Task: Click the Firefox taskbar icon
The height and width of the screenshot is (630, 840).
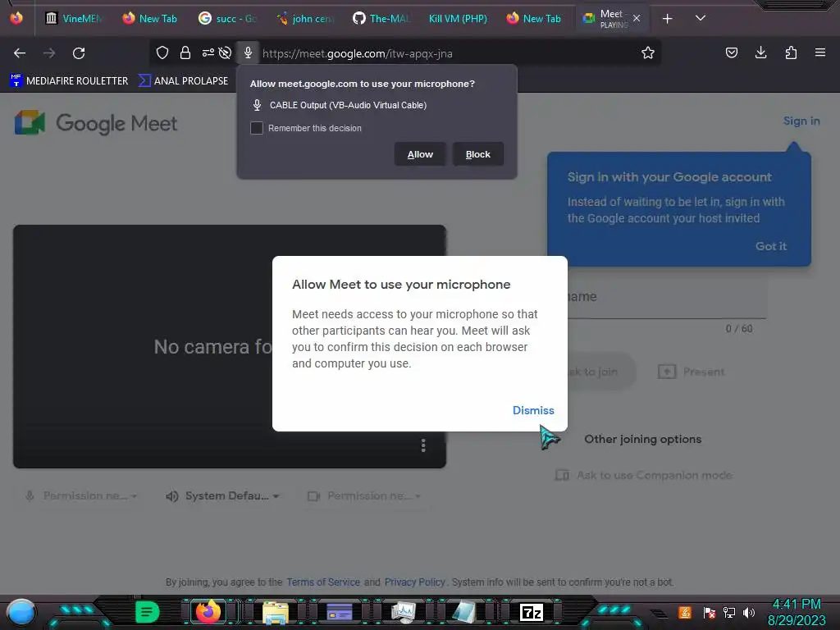Action: tap(208, 612)
